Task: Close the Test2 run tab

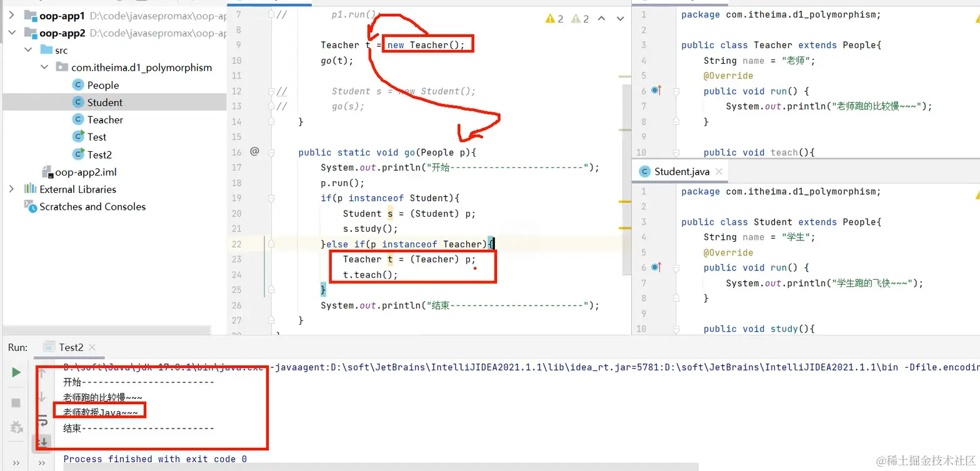Action: pyautogui.click(x=92, y=347)
